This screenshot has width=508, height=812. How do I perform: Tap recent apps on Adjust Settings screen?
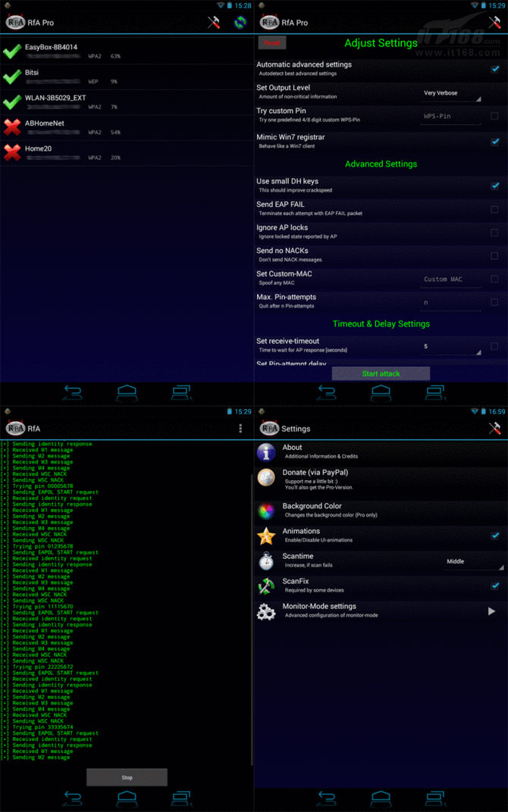[435, 393]
